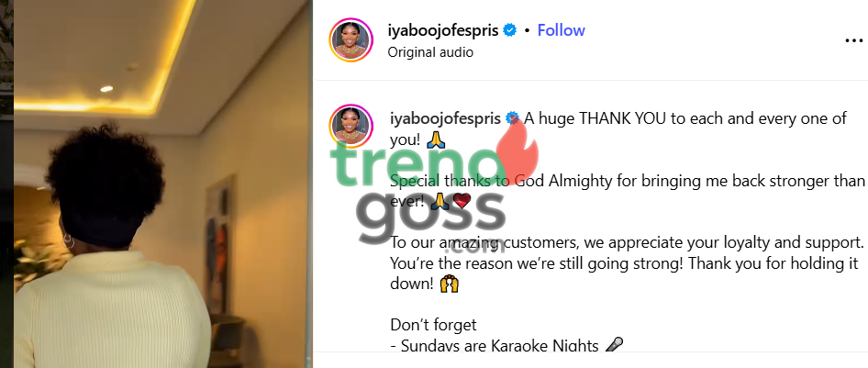Open the Original audio link
868x368 pixels.
pos(430,52)
